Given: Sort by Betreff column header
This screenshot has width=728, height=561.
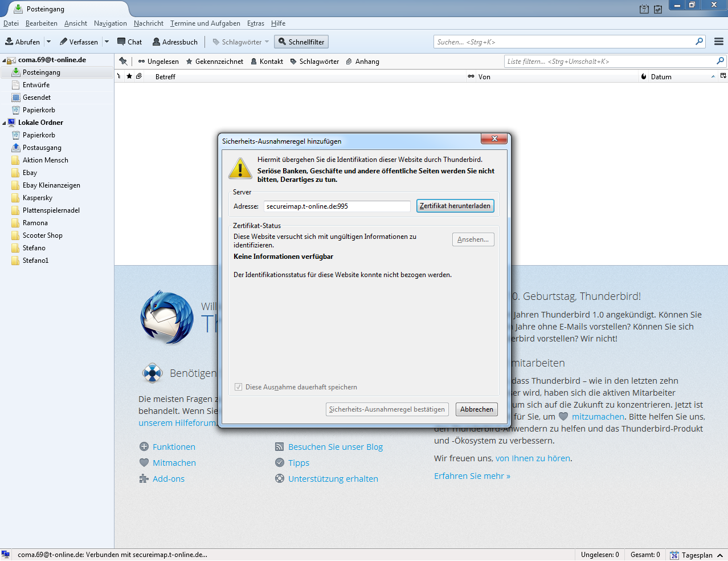Looking at the screenshot, I should point(305,76).
